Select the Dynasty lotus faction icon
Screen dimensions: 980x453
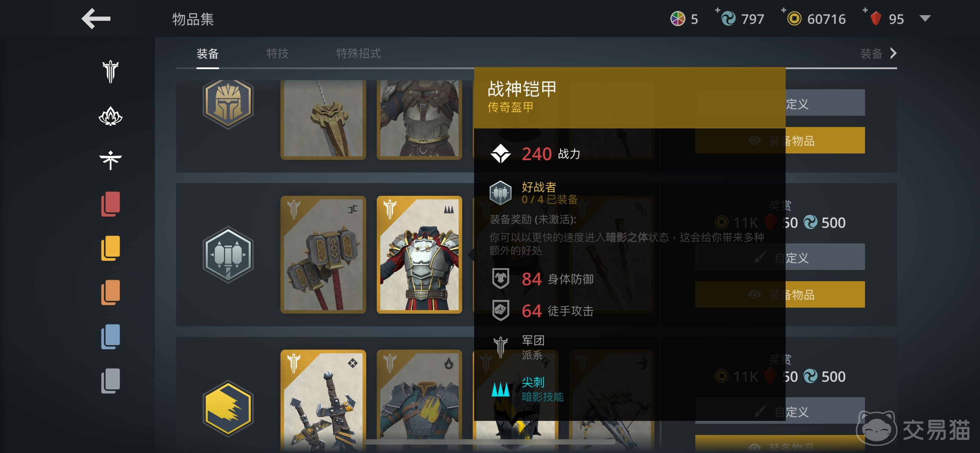110,116
